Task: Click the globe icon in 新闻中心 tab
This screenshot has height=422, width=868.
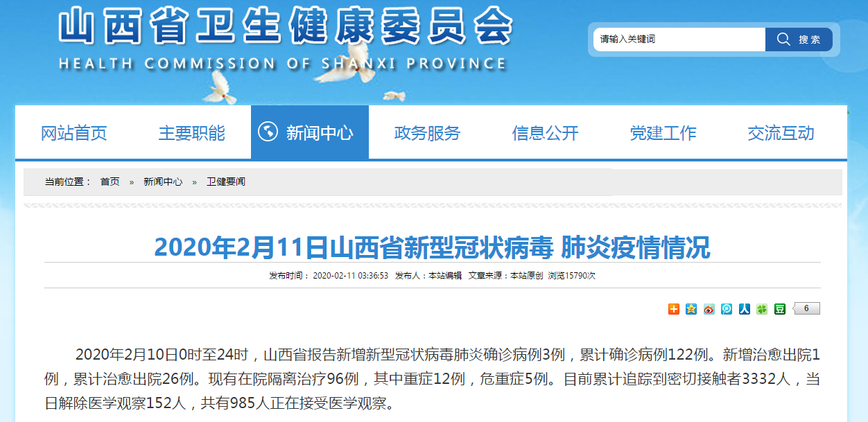Action: tap(268, 132)
